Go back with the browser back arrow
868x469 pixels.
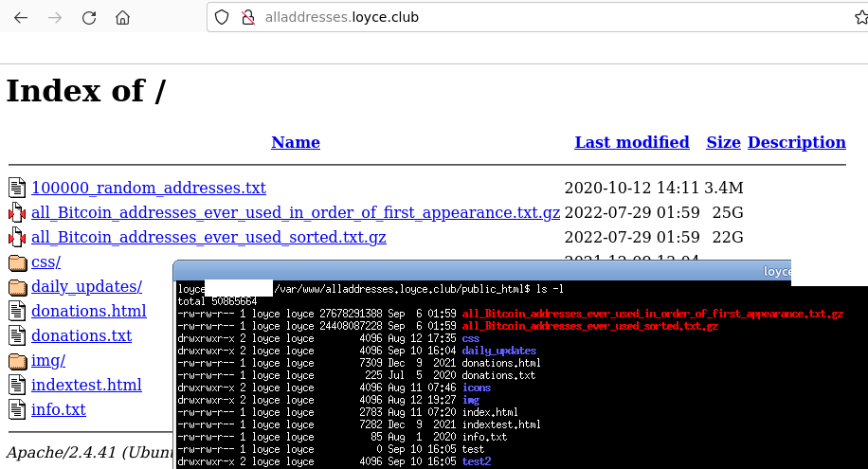(21, 18)
